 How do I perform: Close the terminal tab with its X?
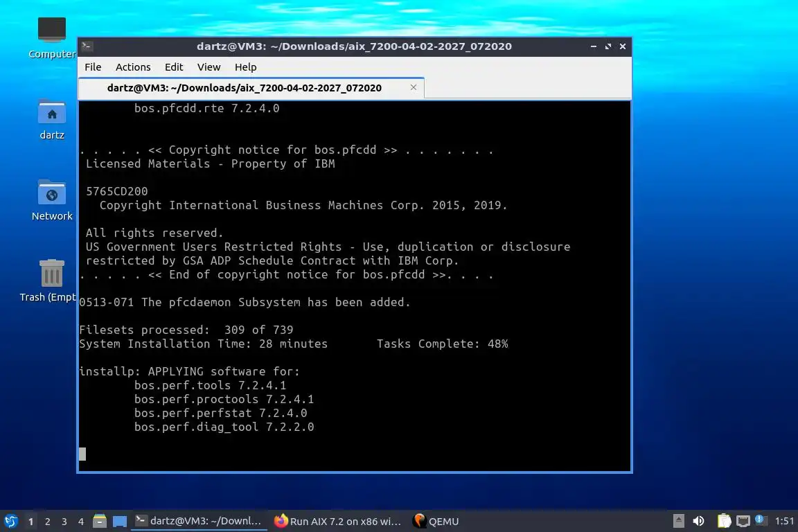(414, 87)
